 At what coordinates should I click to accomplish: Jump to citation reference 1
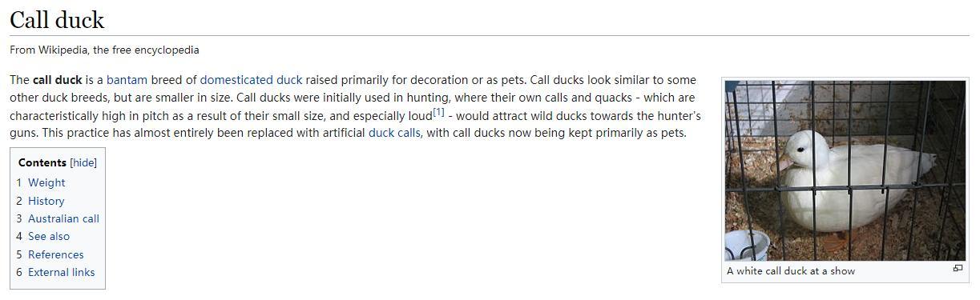[438, 112]
